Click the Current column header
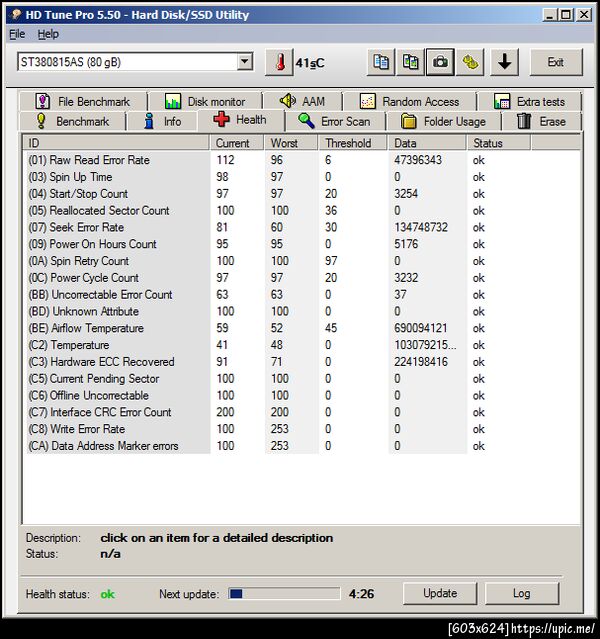The width and height of the screenshot is (600, 639). pyautogui.click(x=237, y=143)
